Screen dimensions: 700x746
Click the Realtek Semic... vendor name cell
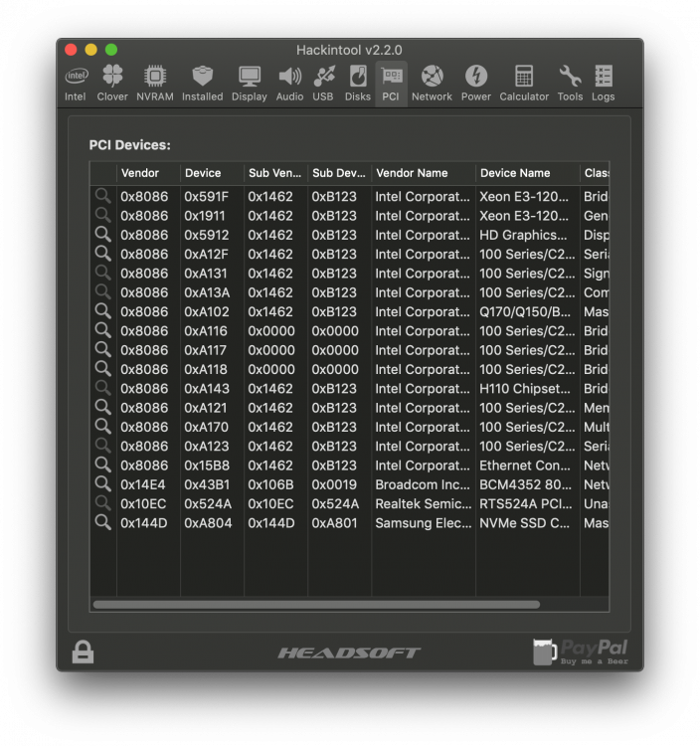(424, 504)
